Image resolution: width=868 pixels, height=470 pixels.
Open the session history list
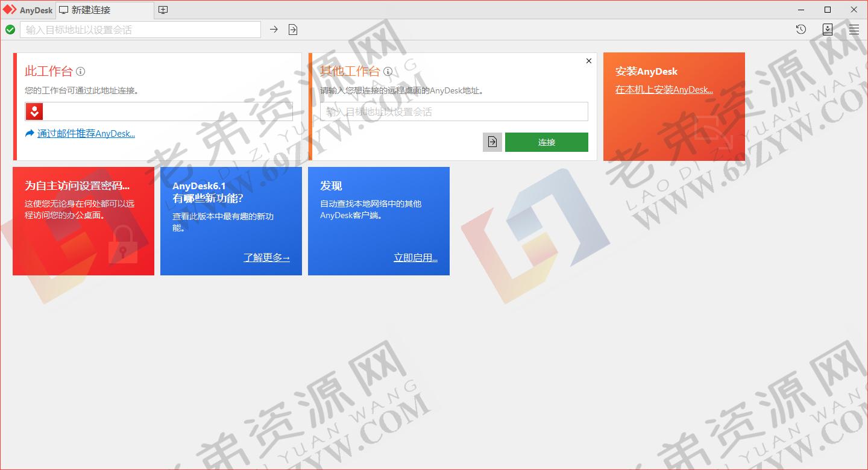pyautogui.click(x=800, y=29)
